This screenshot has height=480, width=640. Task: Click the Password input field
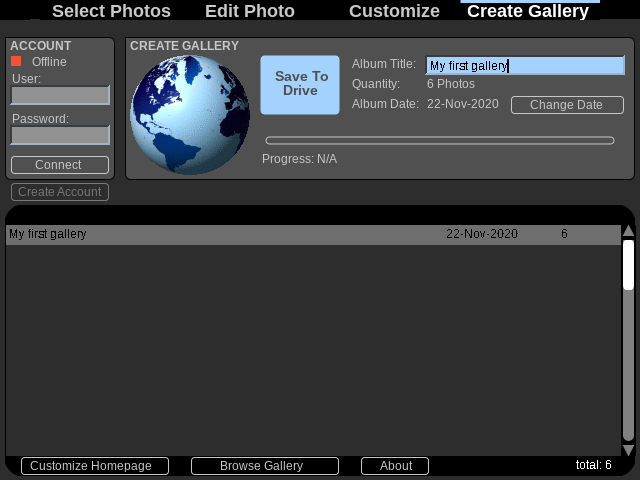[60, 135]
